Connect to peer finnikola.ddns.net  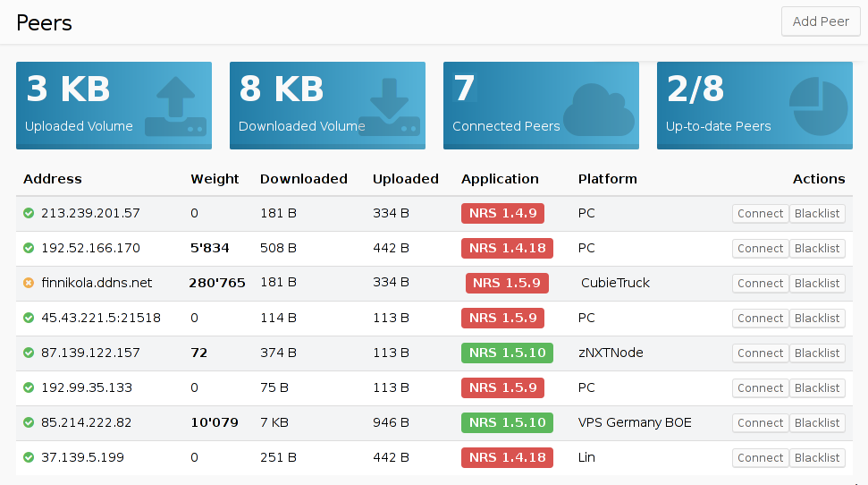(760, 284)
